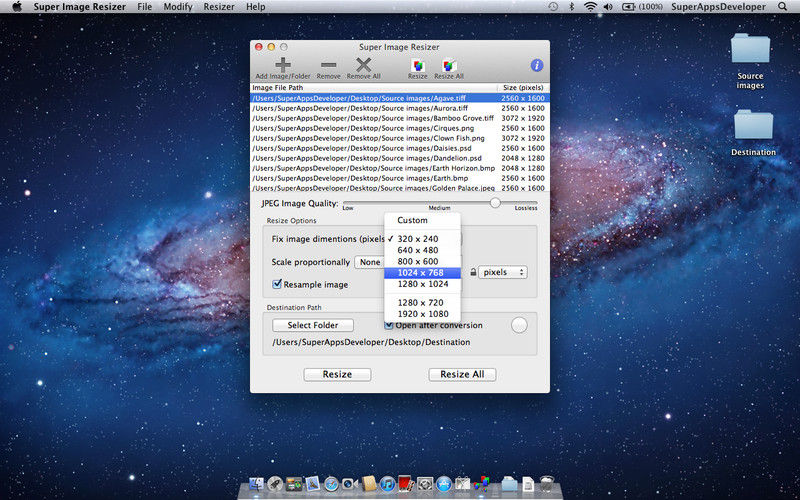Select the Clown Fish.png row
The width and height of the screenshot is (800, 500).
coord(400,138)
